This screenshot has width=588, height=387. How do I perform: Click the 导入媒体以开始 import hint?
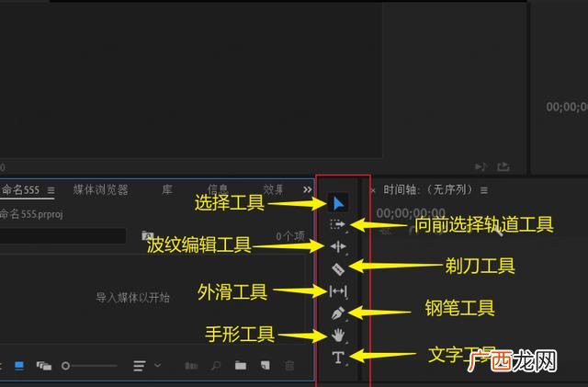point(132,298)
